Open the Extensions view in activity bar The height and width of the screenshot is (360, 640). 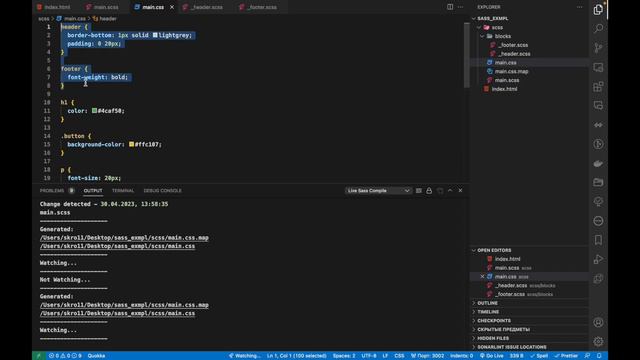[x=598, y=87]
